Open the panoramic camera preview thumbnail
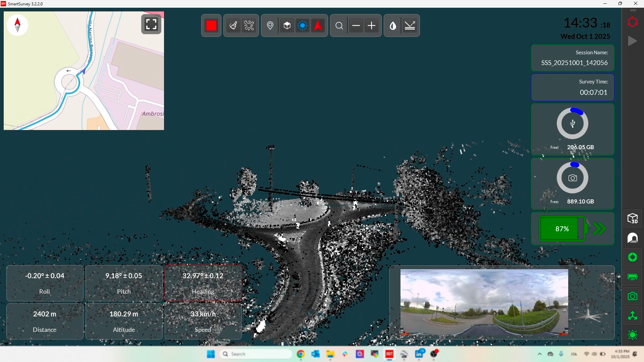 484,302
